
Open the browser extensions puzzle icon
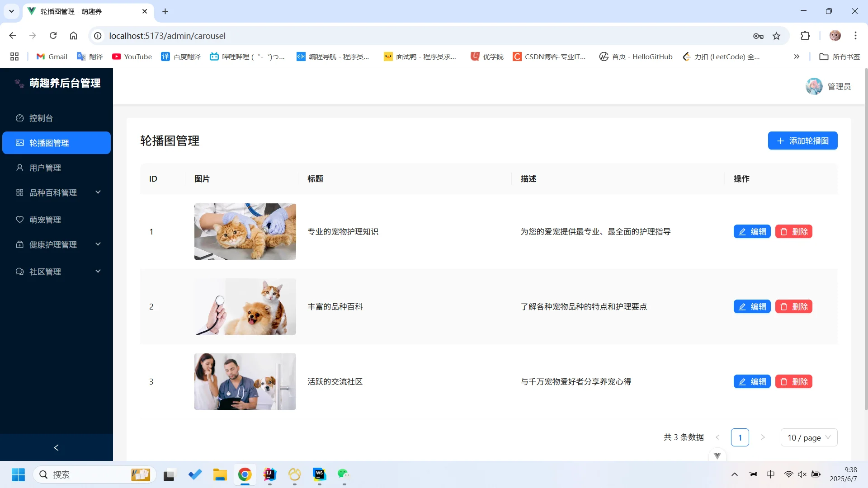tap(806, 35)
